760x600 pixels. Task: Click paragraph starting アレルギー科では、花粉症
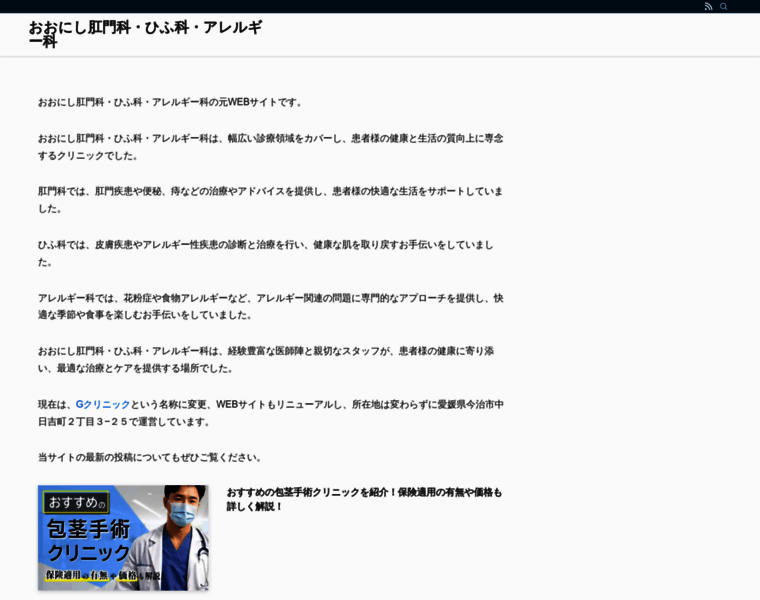[x=270, y=306]
